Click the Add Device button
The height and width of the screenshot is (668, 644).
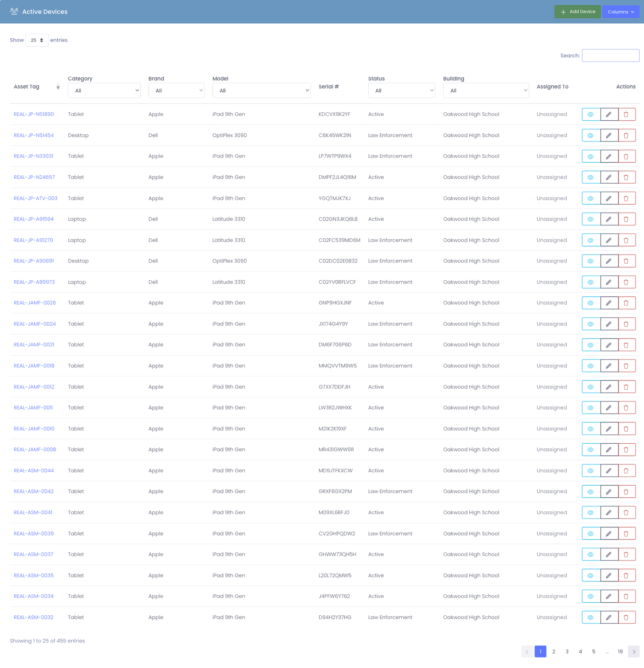point(578,12)
